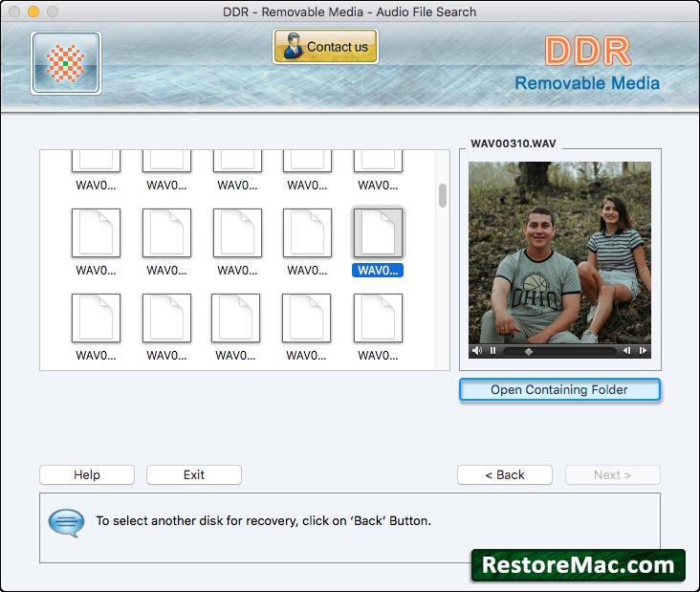This screenshot has height=592, width=700.
Task: Click the playback position slider knob
Action: pos(529,352)
